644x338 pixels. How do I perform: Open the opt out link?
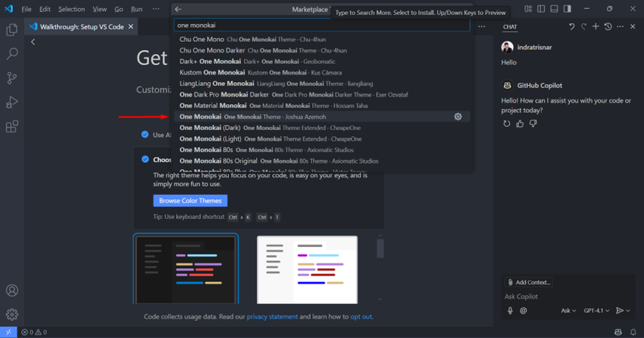[x=361, y=317]
